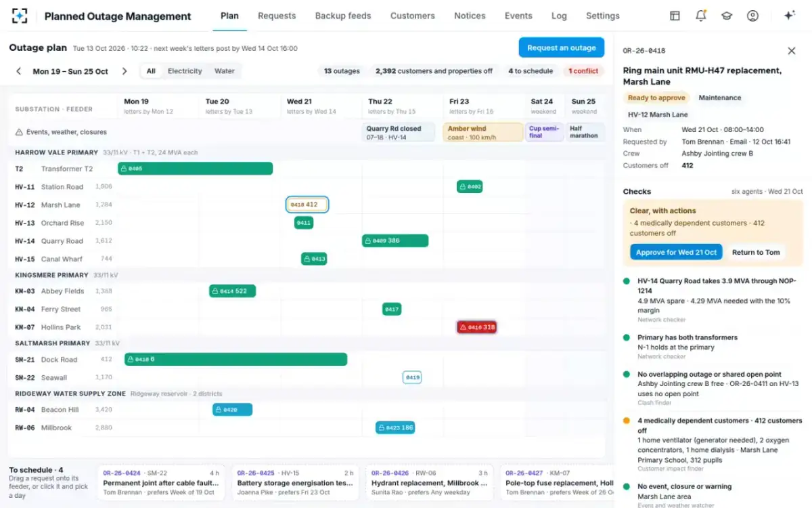
Task: Select conflict outage 0416 318 on Hollins Park
Action: 477,327
